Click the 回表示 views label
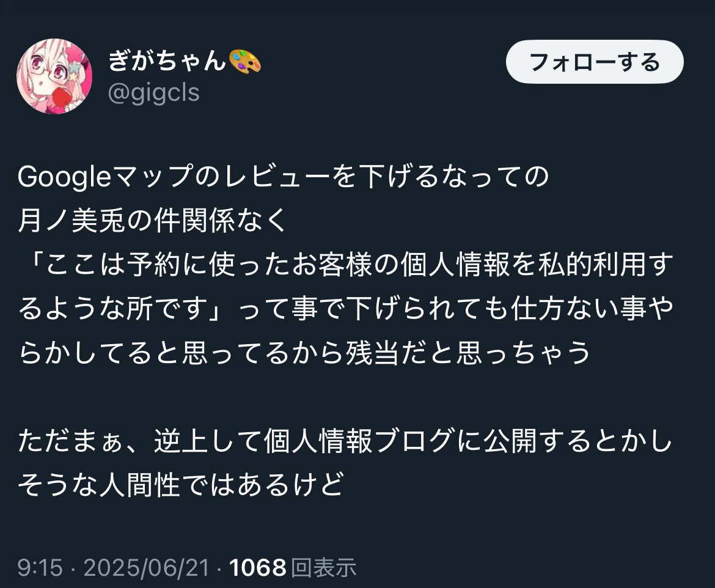The image size is (715, 588). [323, 568]
